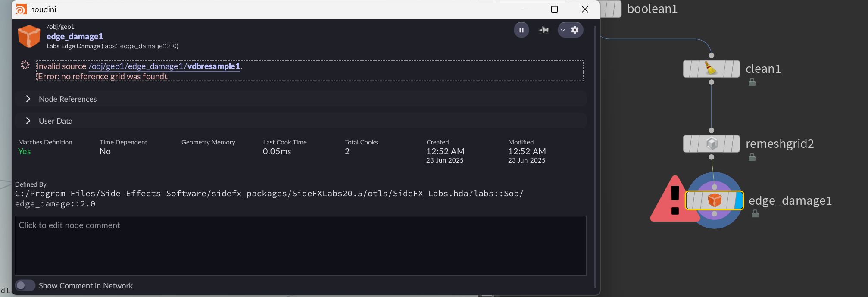Click the Geometry Memory label
Viewport: 868px width, 297px height.
(x=208, y=142)
